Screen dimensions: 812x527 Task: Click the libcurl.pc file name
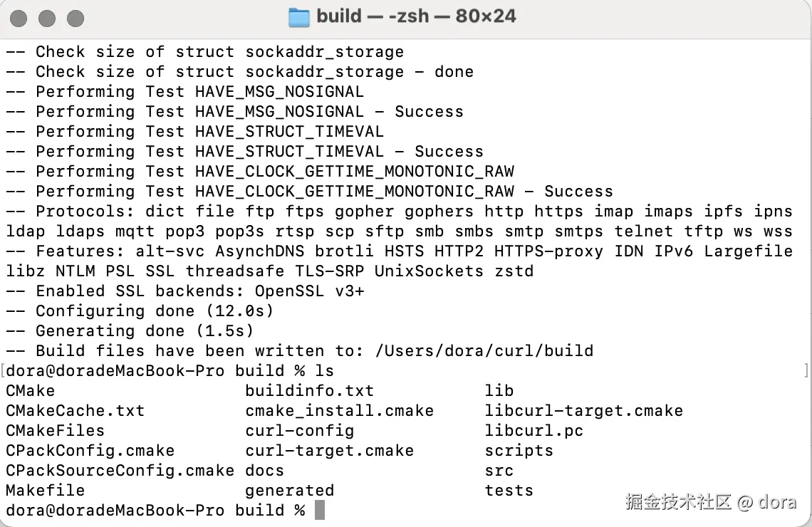click(533, 431)
